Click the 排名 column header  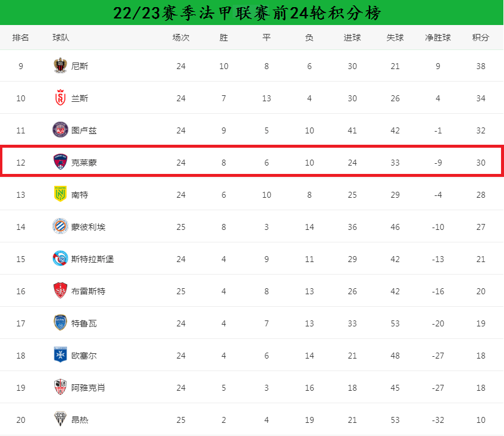[x=21, y=38]
